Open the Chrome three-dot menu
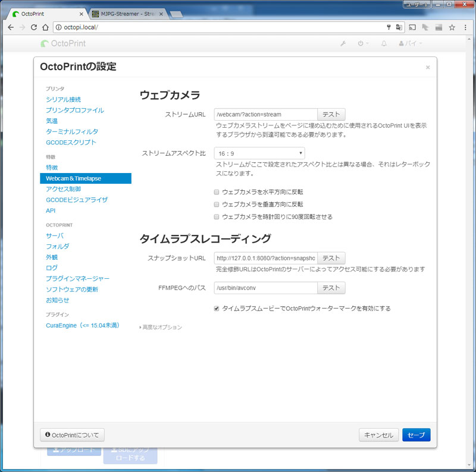The width and height of the screenshot is (476, 472). point(465,27)
